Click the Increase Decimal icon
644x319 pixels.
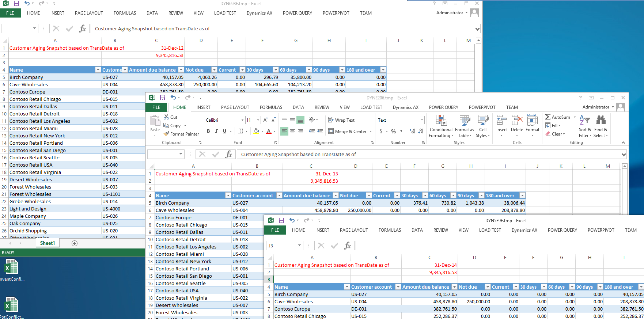(x=412, y=131)
